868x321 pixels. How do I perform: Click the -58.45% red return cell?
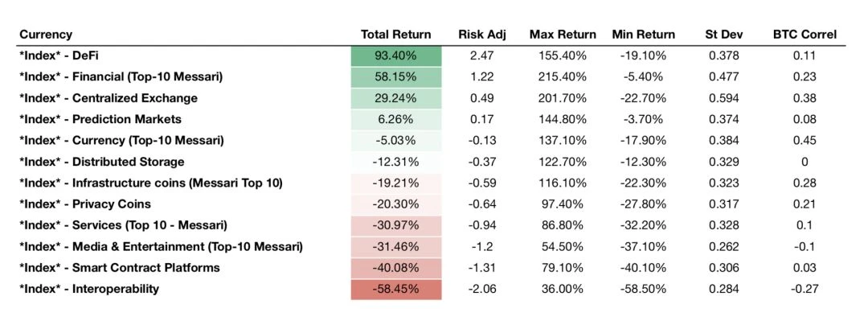[x=396, y=289]
